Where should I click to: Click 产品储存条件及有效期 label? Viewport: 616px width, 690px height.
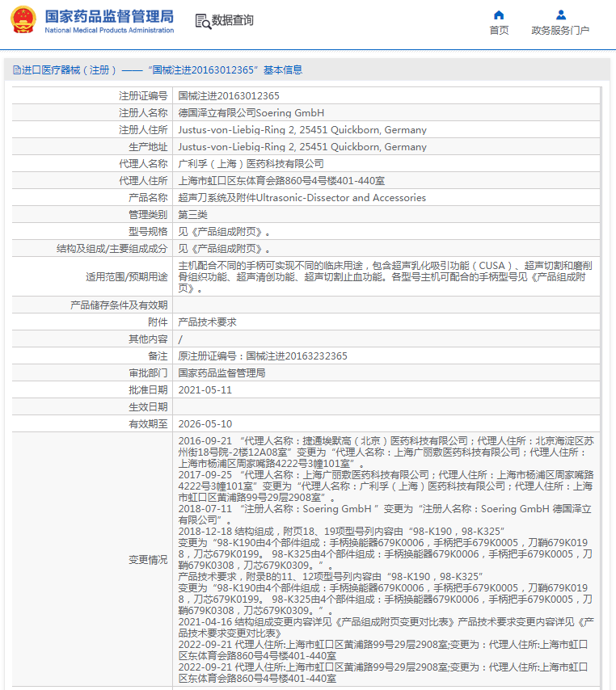pos(119,305)
